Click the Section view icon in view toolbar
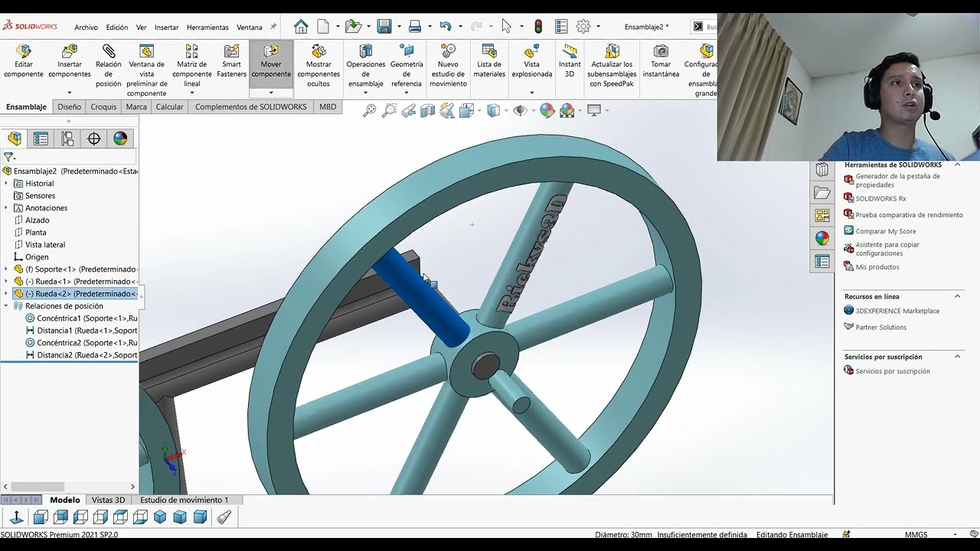The image size is (980, 551). [427, 111]
